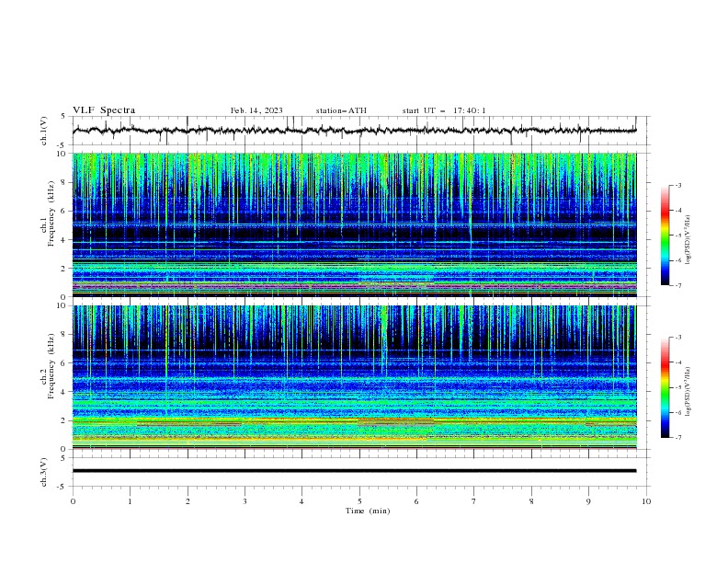The height and width of the screenshot is (563, 728).
Task: Click the time axis tick label "1"
Action: click(x=130, y=501)
